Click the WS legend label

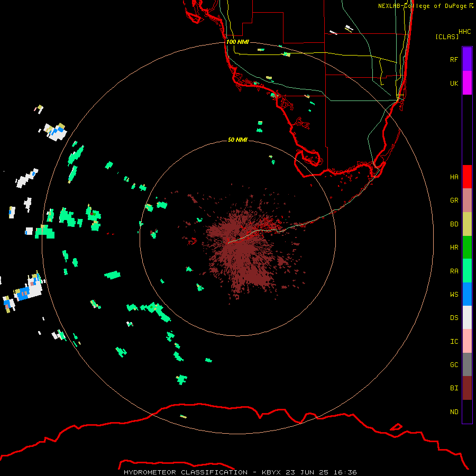point(454,294)
